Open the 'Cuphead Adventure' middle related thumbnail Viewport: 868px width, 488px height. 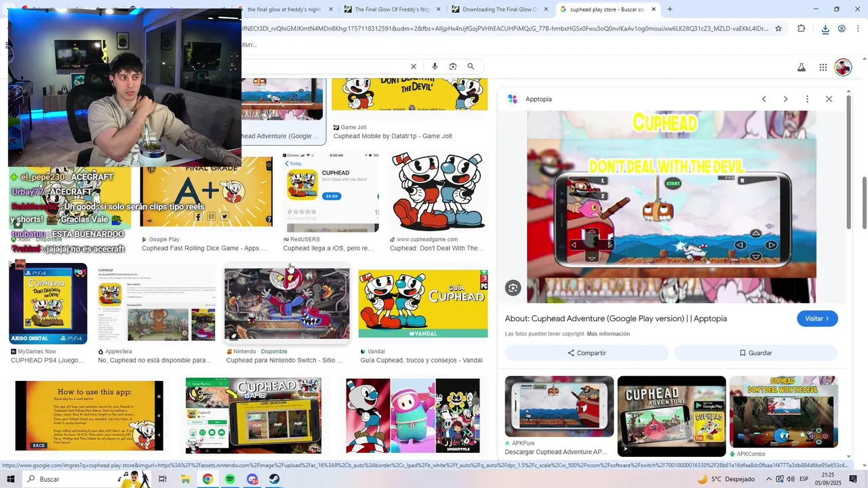tap(671, 416)
